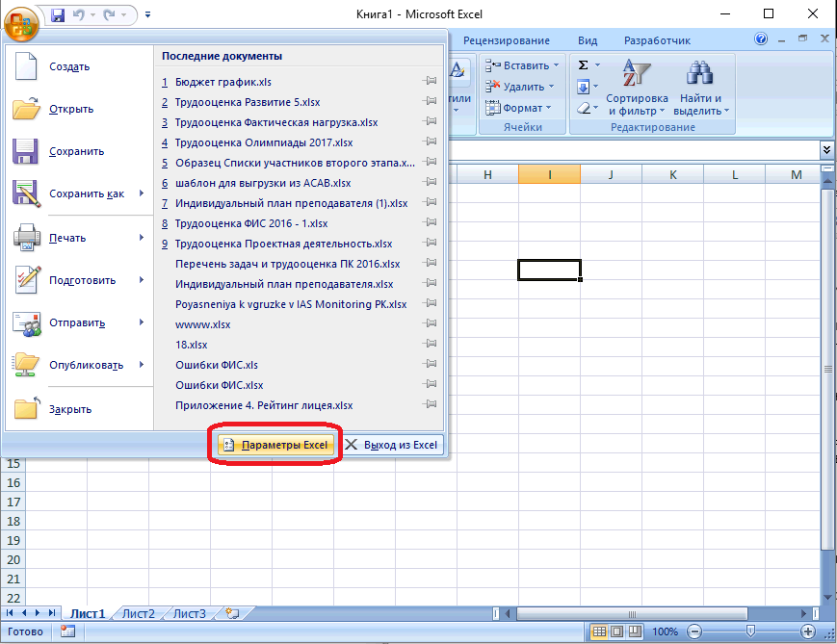Open recent file Бюджет график.xls
The height and width of the screenshot is (644, 837).
point(223,82)
